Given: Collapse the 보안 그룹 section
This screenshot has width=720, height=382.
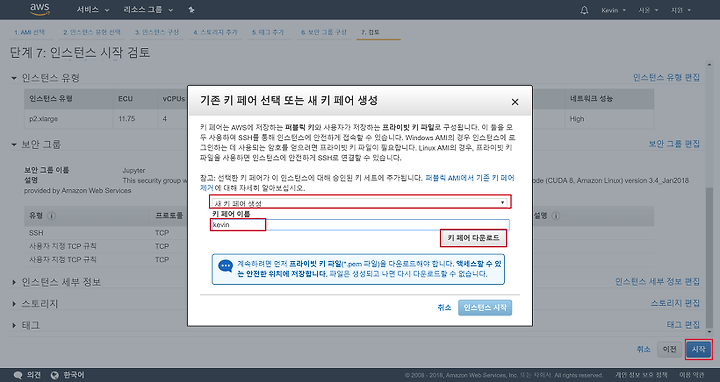Looking at the screenshot, I should click(14, 145).
